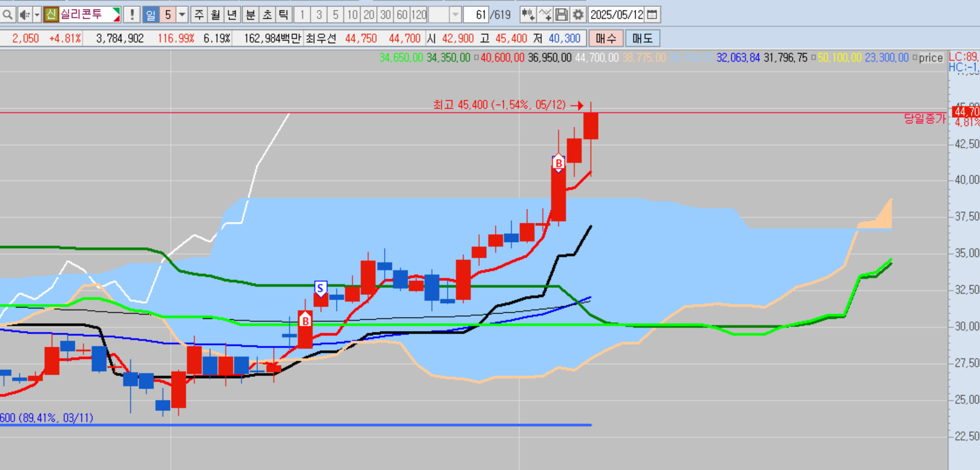980x470 pixels.
Task: Click the volume ratio 116.99%
Action: [x=176, y=38]
